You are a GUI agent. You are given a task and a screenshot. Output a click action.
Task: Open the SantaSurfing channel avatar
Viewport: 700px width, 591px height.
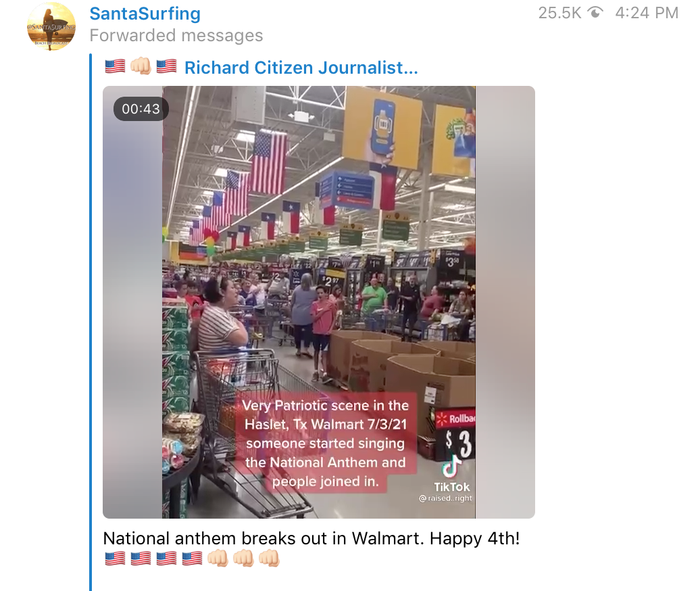51,26
